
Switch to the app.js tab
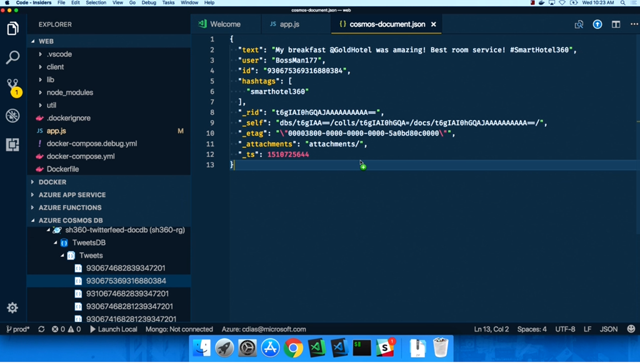pos(289,24)
